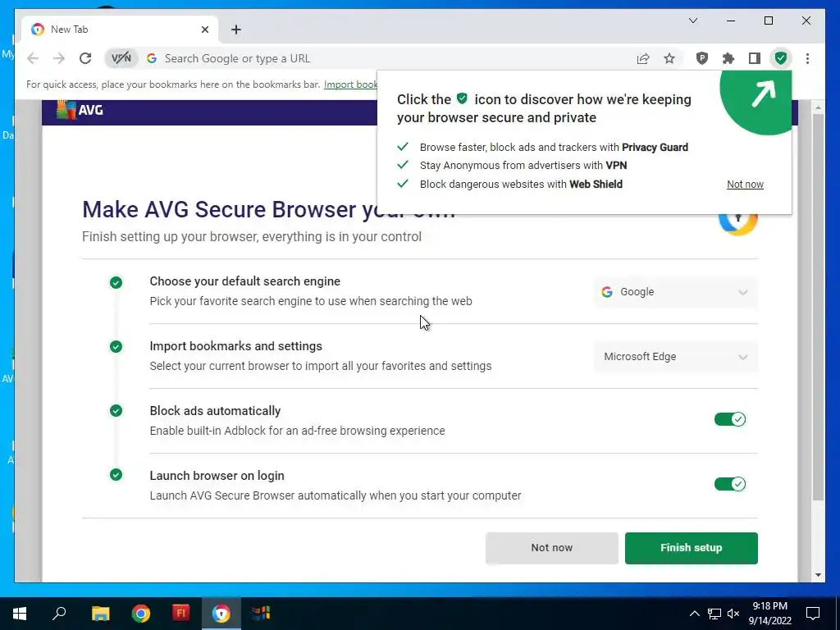Click the page scrollbar down arrow
This screenshot has width=840, height=630.
pyautogui.click(x=818, y=575)
